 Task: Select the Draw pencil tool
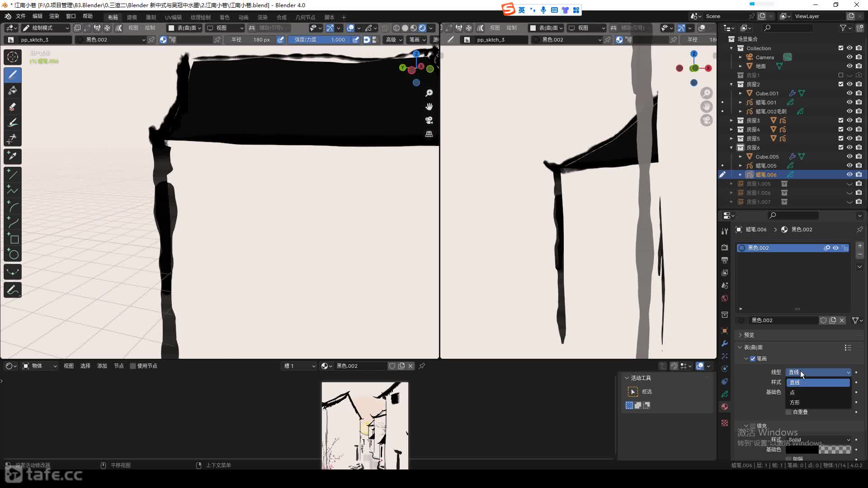tap(13, 75)
